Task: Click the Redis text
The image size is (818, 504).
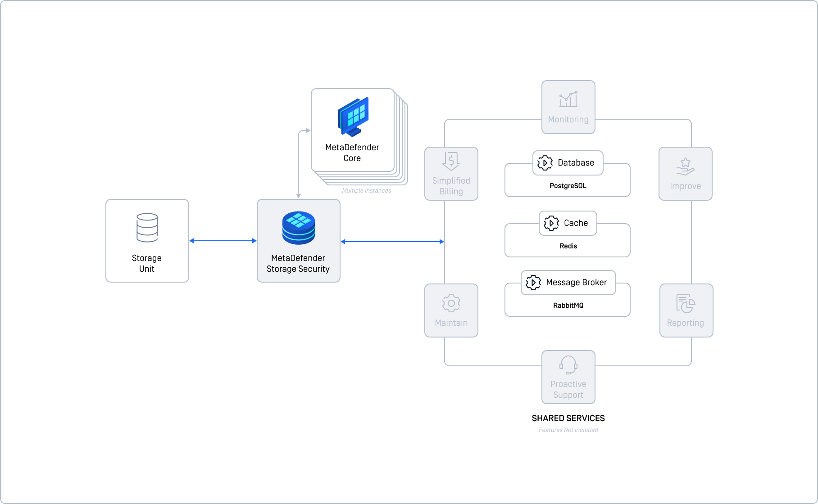Action: 568,246
